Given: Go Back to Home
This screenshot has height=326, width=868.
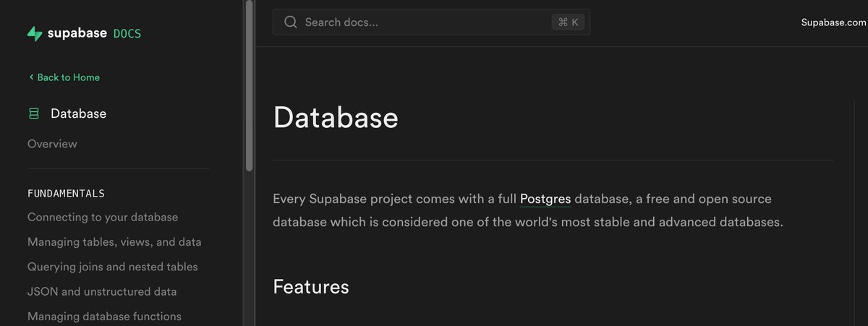Looking at the screenshot, I should (x=64, y=77).
